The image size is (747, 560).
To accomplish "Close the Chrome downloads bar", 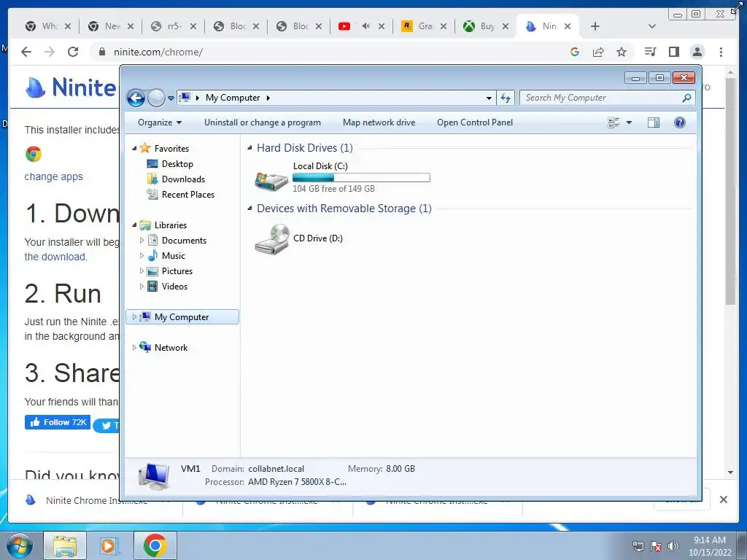I will pyautogui.click(x=723, y=499).
